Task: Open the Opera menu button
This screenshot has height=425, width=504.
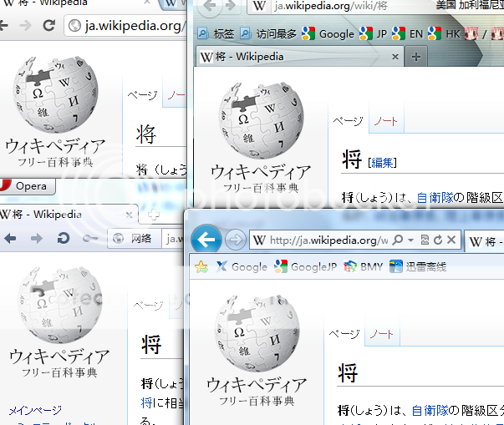Action: pos(27,186)
